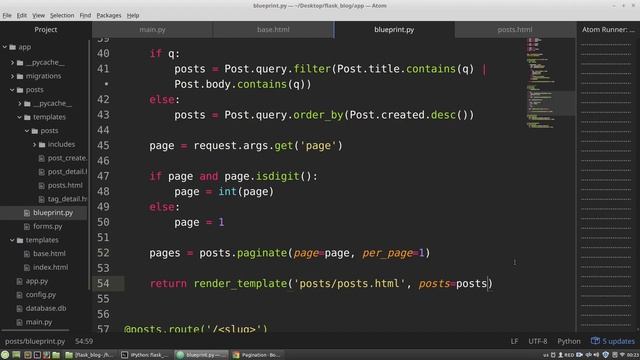
Task: Switch to the flask_blog file manager window
Action: (x=89, y=355)
